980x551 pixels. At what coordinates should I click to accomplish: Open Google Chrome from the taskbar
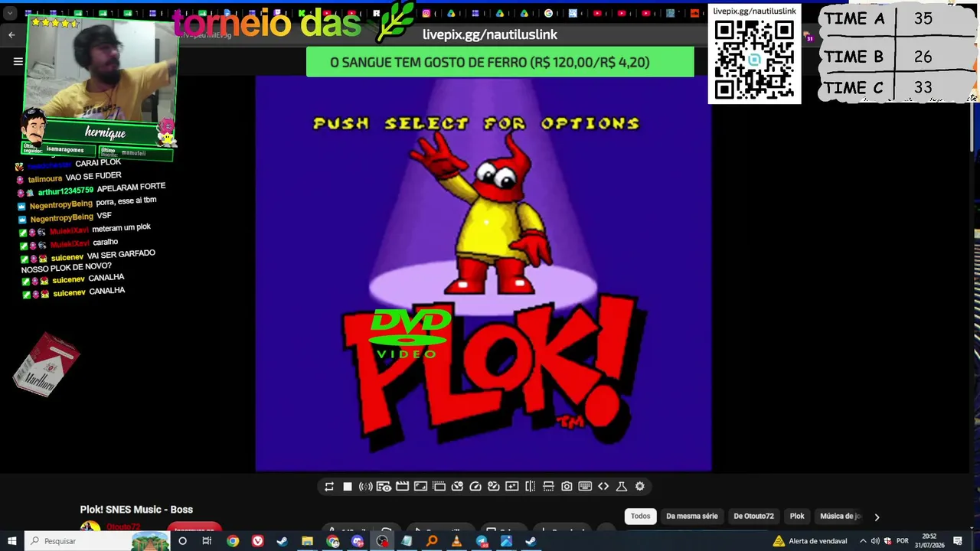pyautogui.click(x=233, y=541)
